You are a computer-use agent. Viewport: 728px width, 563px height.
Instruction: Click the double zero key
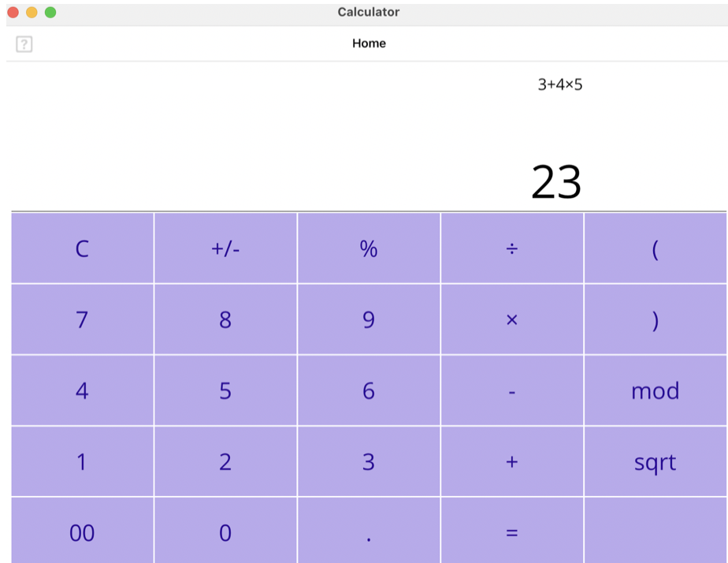point(81,532)
